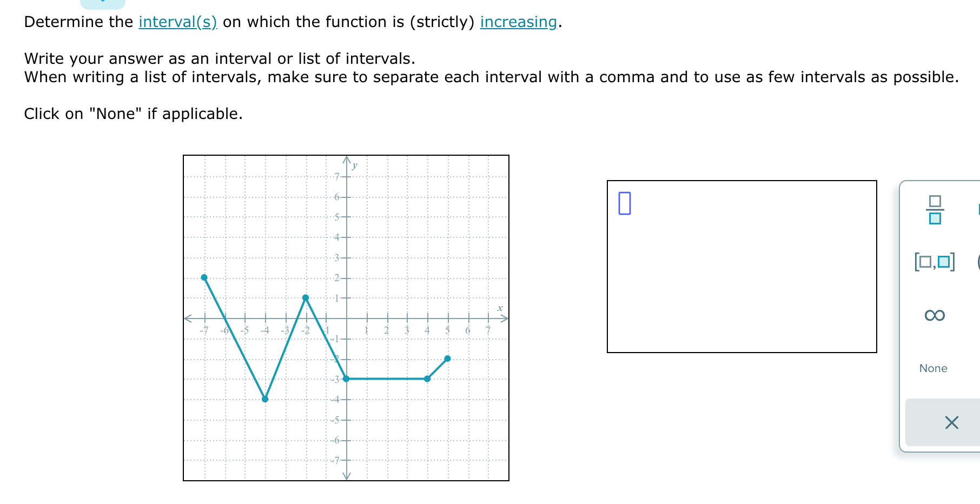Image resolution: width=980 pixels, height=504 pixels.
Task: Insert the infinity symbol ∞
Action: [934, 316]
